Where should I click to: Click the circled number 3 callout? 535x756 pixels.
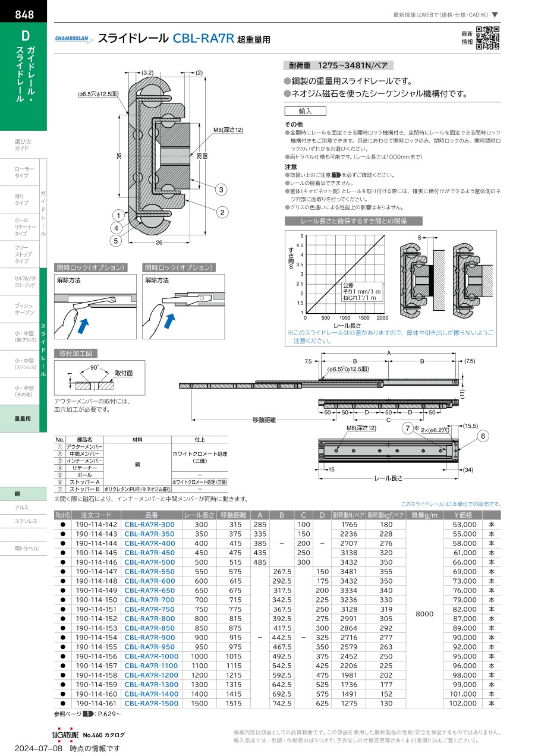(221, 190)
